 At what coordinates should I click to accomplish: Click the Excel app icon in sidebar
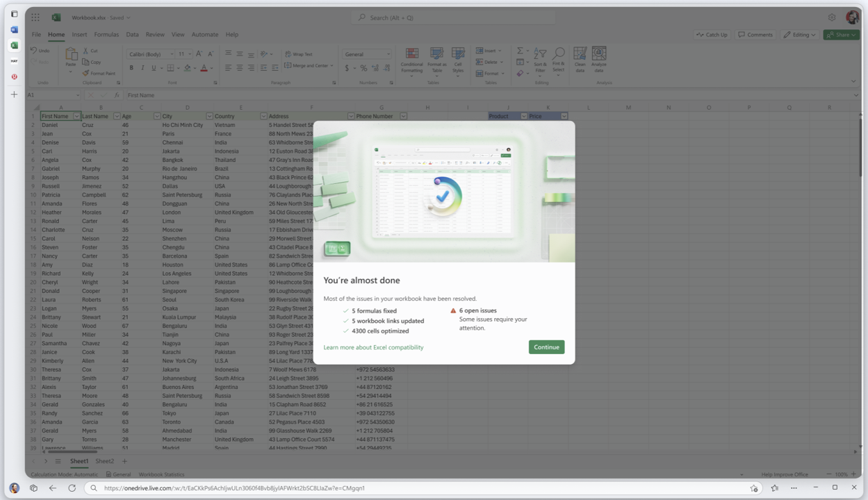[14, 45]
